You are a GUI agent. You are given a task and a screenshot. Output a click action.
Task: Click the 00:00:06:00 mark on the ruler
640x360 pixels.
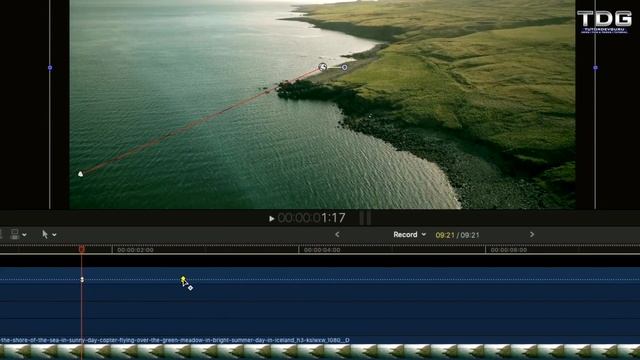(x=509, y=250)
